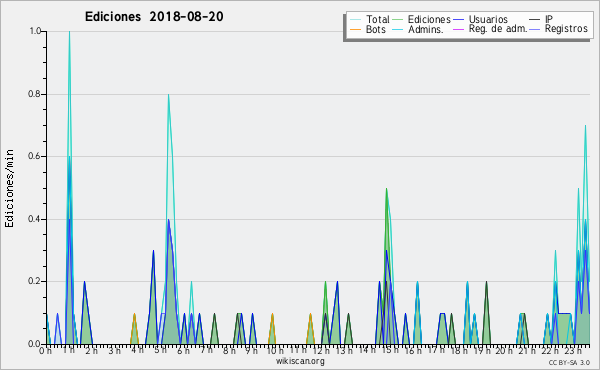Click the Usuarios legend label
The height and width of the screenshot is (370, 600).
pyautogui.click(x=488, y=19)
